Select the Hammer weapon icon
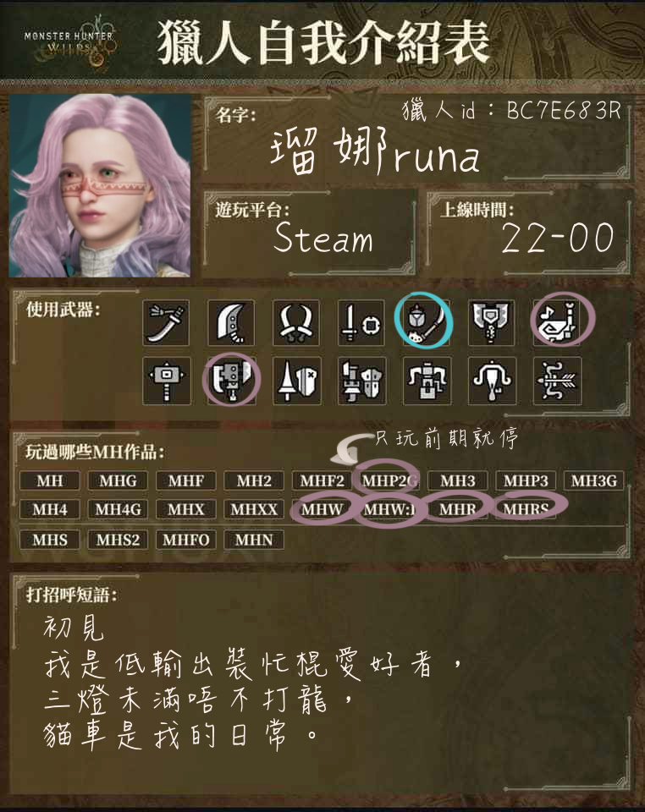 166,381
